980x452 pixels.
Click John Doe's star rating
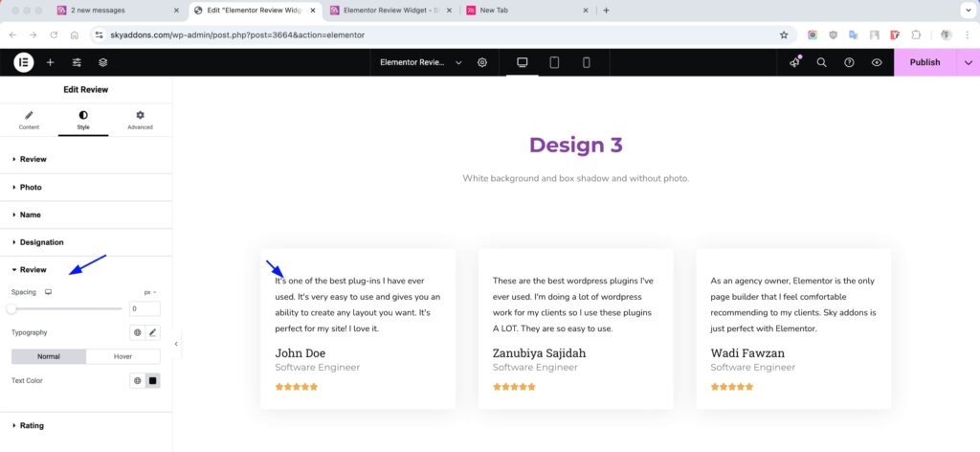pos(297,387)
